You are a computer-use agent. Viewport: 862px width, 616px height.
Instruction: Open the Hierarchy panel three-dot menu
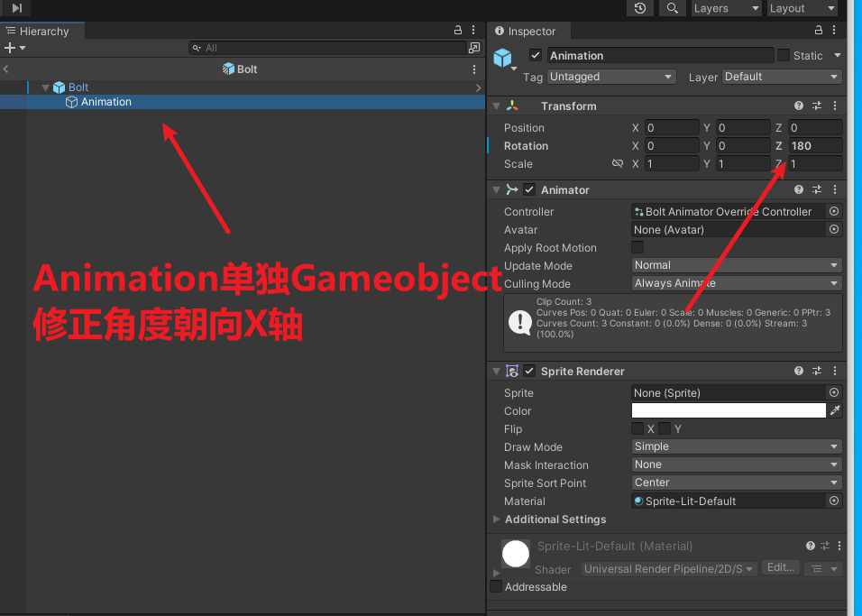(473, 31)
